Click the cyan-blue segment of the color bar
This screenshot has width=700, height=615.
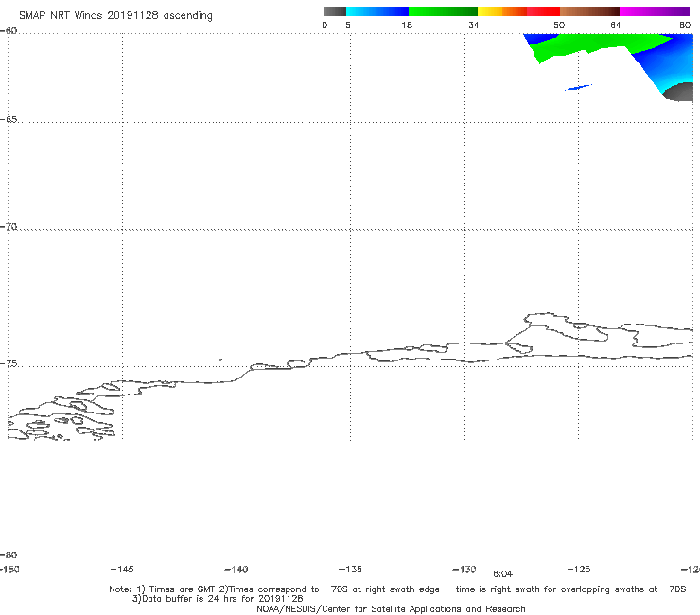377,11
